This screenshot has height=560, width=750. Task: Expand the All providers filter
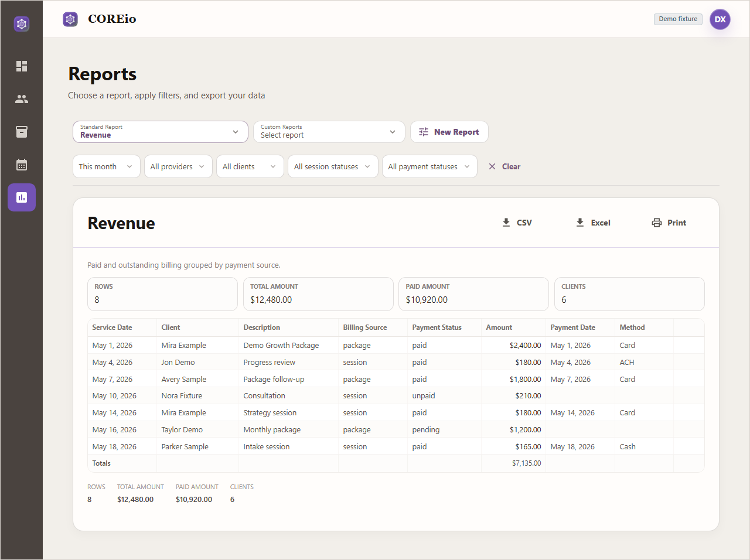coord(178,166)
